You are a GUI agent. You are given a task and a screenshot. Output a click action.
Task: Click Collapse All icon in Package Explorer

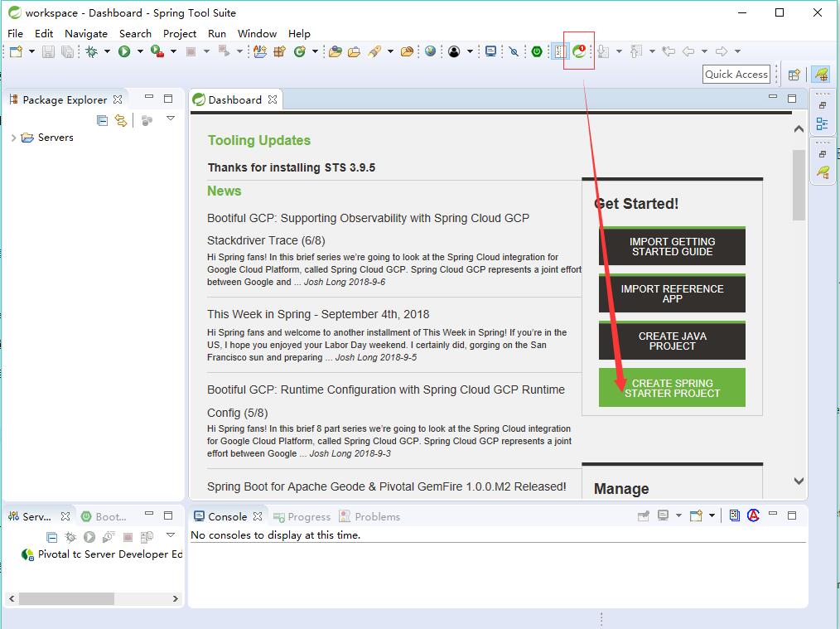(103, 120)
